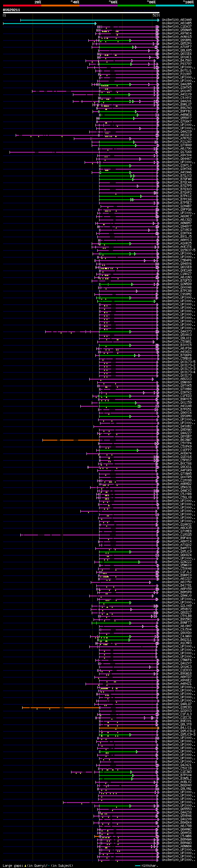Viewport: 197px width, 868px height.
Task: Click the UniRef100_Q95JC9-2 label
Action: 179,731
